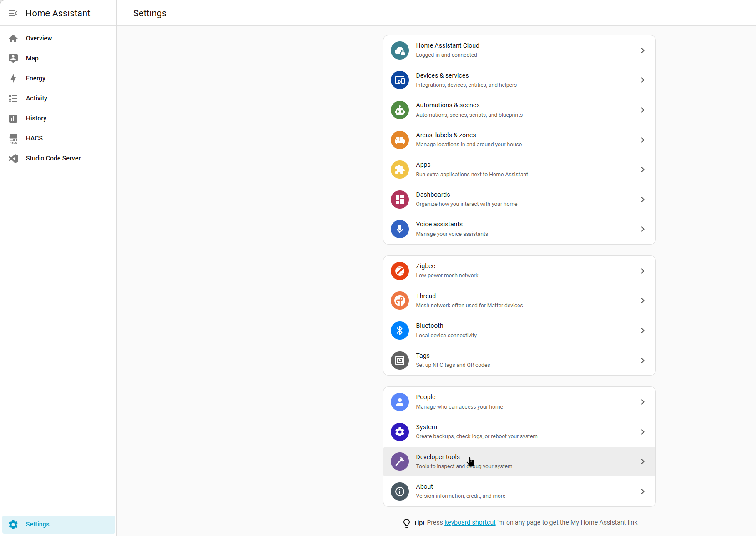Expand Bluetooth with its chevron arrow
This screenshot has height=536, width=756.
643,331
